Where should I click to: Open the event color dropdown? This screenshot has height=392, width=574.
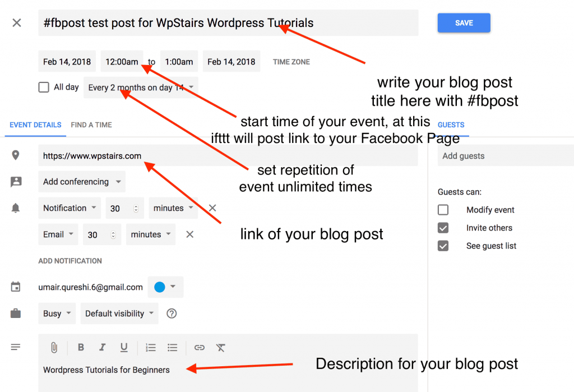coord(165,287)
